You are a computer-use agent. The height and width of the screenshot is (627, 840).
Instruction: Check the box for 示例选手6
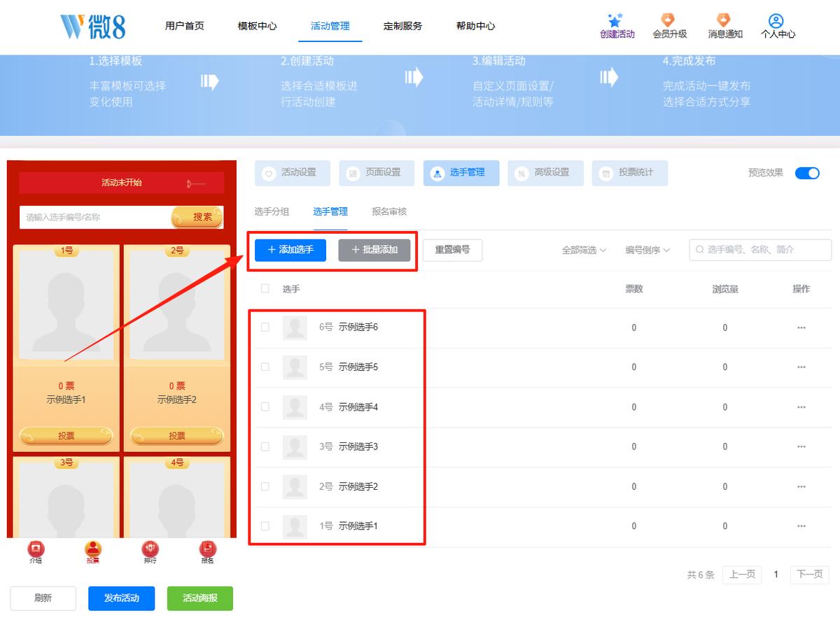pos(265,327)
